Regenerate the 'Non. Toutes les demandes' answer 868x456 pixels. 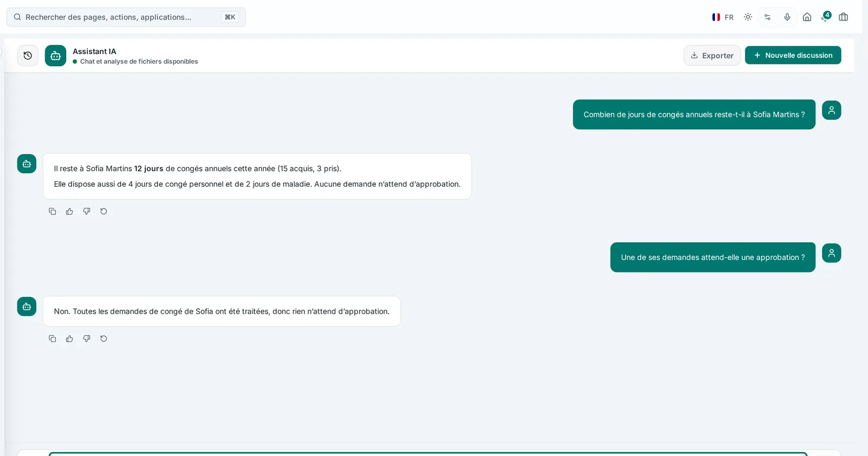[104, 339]
